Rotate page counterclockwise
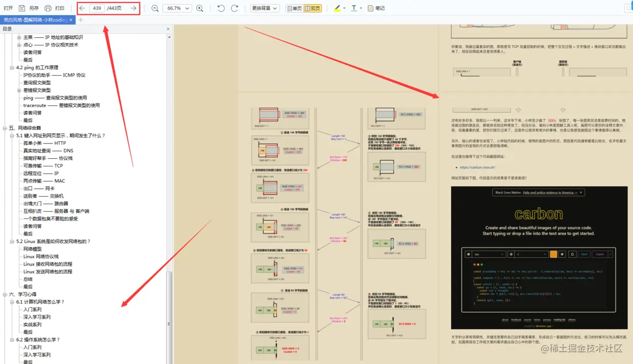 (221, 8)
